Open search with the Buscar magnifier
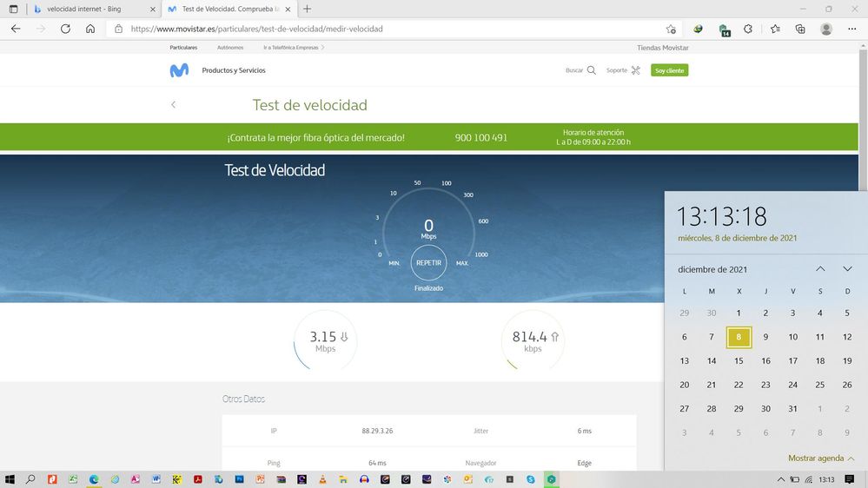The image size is (868, 488). click(x=592, y=70)
